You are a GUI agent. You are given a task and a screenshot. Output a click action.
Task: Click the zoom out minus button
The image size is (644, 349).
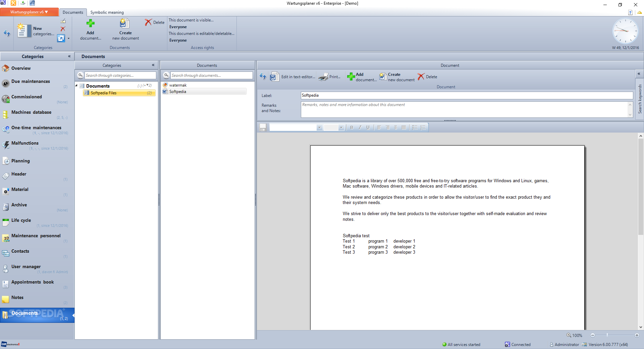[x=593, y=335]
